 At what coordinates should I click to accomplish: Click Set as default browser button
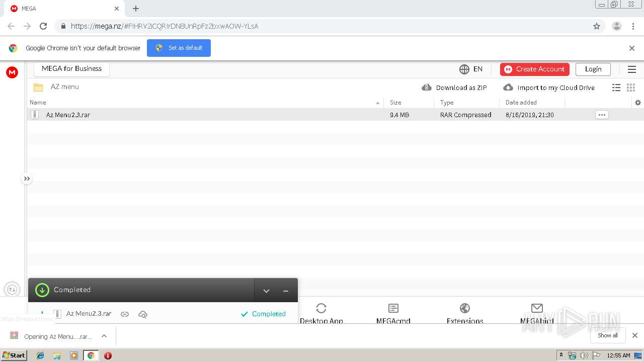coord(179,48)
